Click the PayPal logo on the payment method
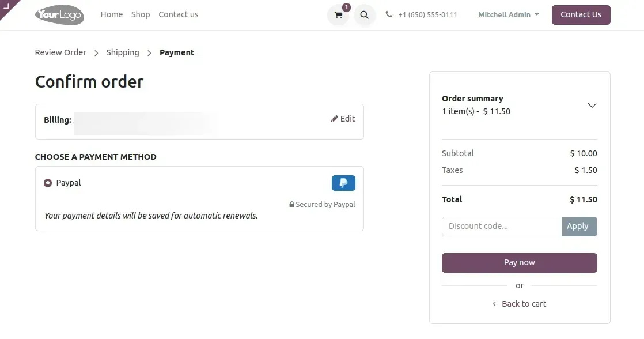This screenshot has width=644, height=339. pos(343,182)
